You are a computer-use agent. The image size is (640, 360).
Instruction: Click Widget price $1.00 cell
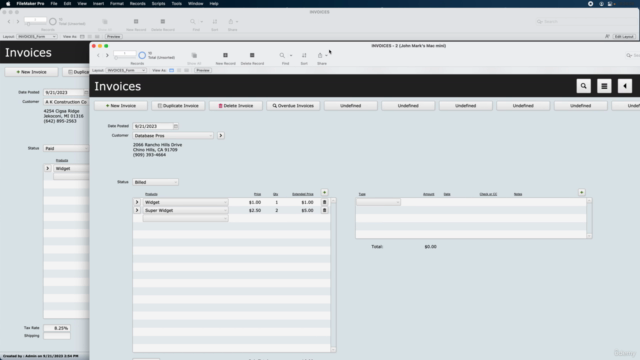(x=255, y=202)
